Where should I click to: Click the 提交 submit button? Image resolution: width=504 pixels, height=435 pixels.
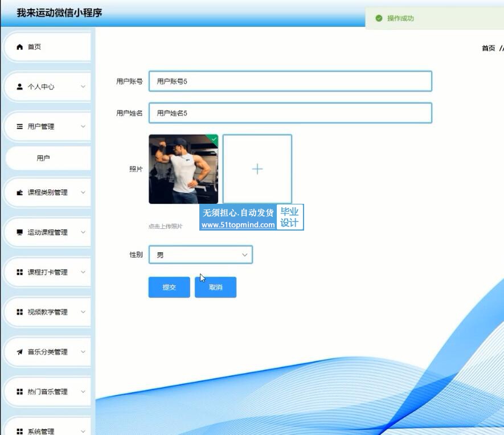(x=169, y=287)
